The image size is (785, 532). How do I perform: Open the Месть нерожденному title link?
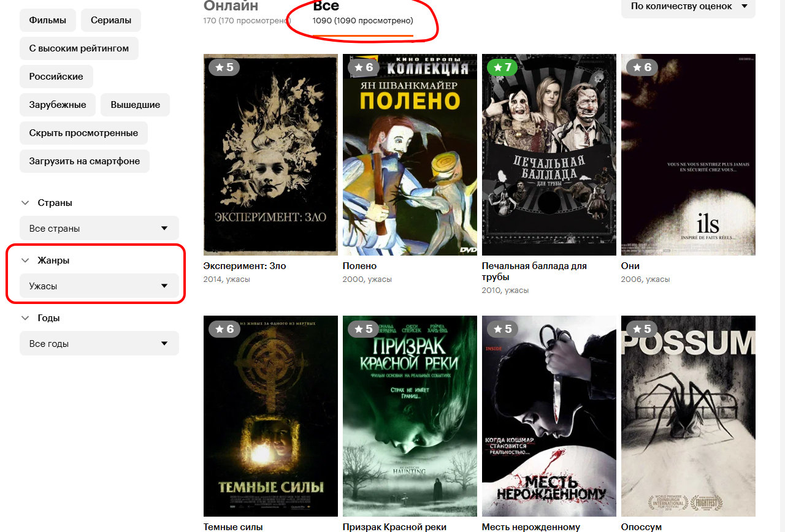click(x=531, y=527)
